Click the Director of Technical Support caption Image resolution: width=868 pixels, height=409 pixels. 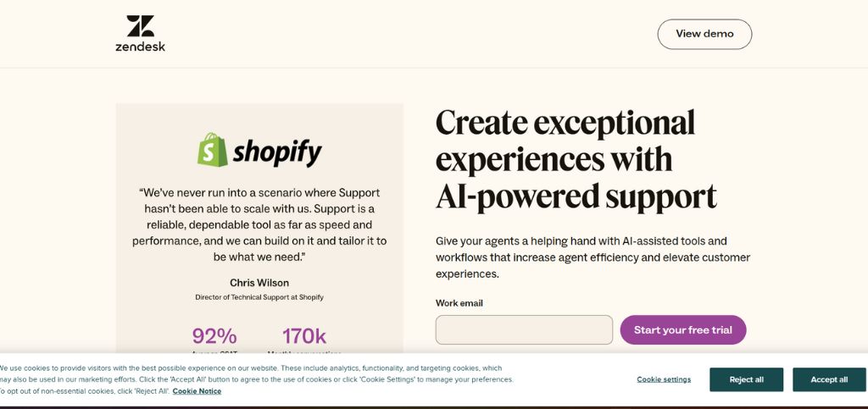(x=259, y=297)
